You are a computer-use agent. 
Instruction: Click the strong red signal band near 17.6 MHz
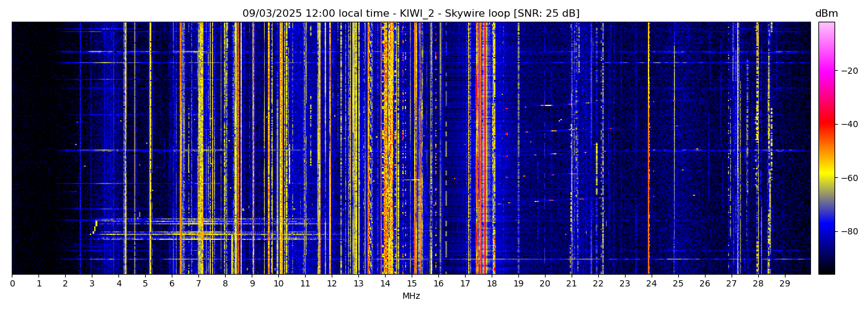coord(482,149)
